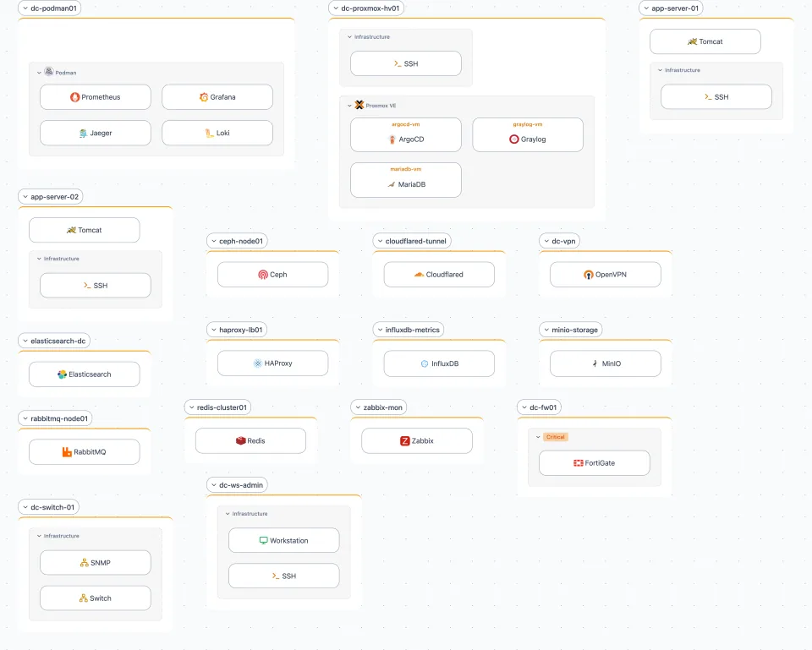Collapse the dc-podman01 host group
The height and width of the screenshot is (650, 812).
click(x=25, y=8)
